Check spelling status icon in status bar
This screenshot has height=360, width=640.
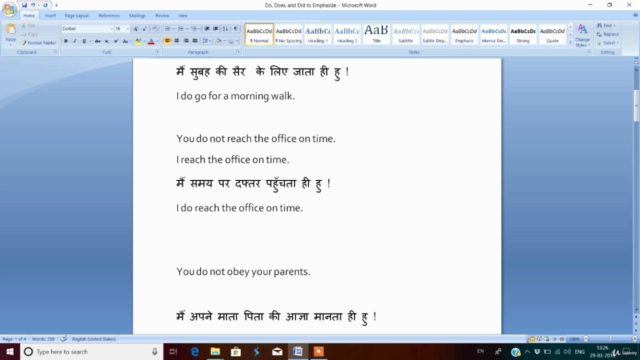[x=63, y=339]
